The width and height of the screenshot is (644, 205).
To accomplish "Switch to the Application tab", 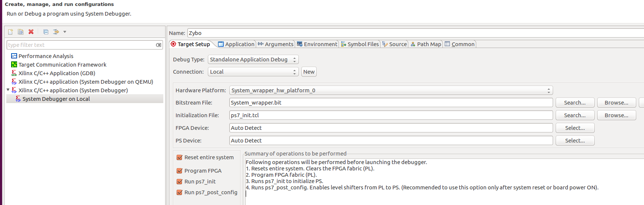I will (236, 44).
